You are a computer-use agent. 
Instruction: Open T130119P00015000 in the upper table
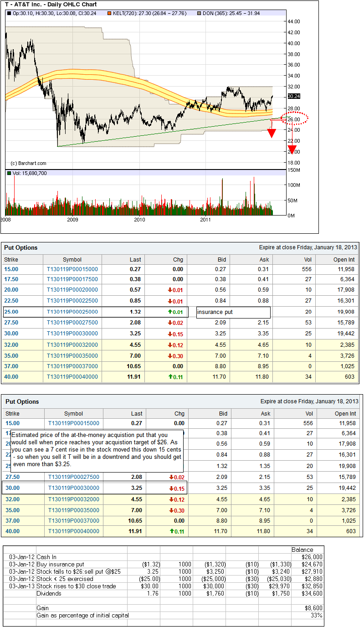pos(72,269)
